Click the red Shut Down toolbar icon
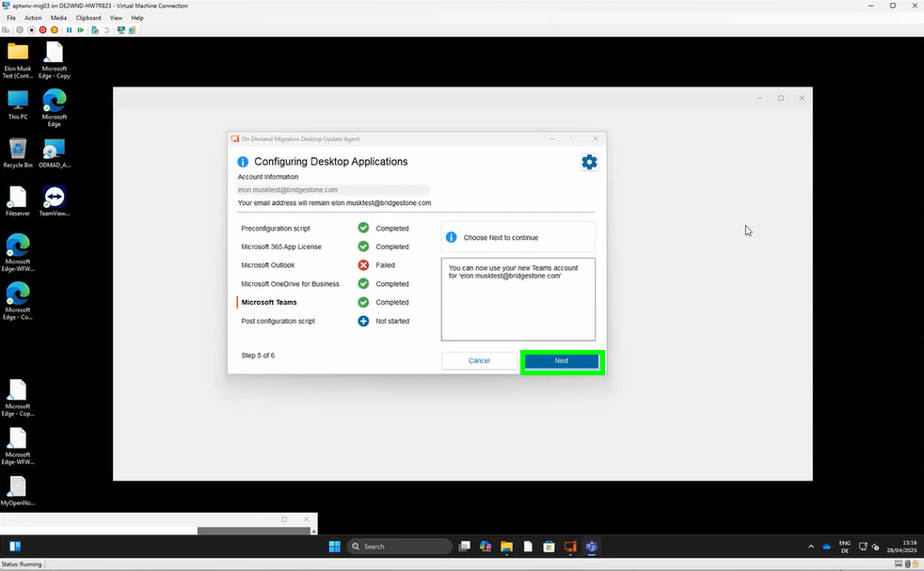 point(42,30)
